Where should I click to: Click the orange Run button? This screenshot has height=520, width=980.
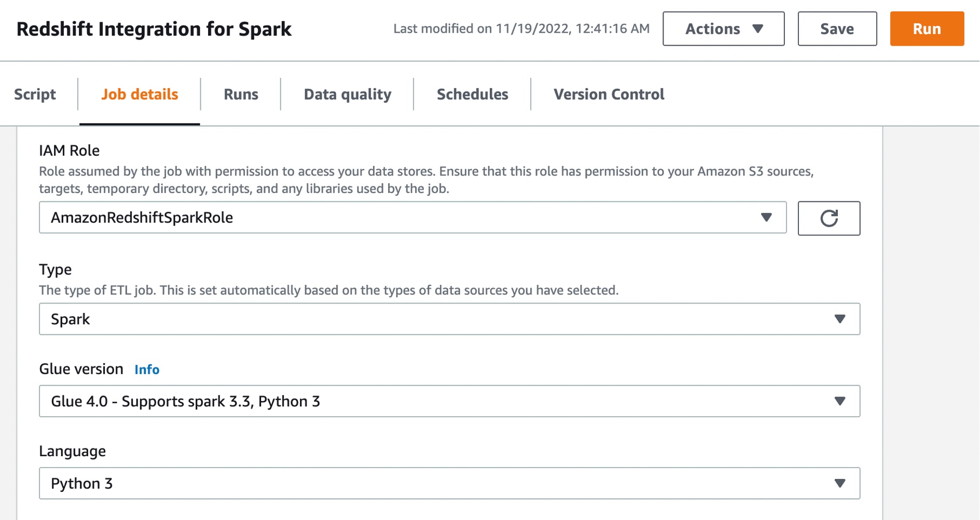tap(927, 29)
